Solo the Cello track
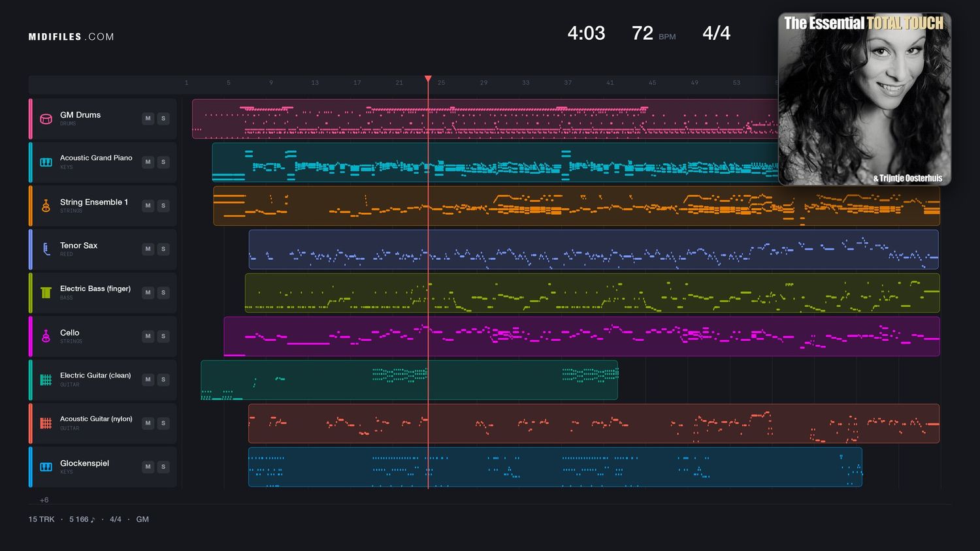 (x=163, y=336)
